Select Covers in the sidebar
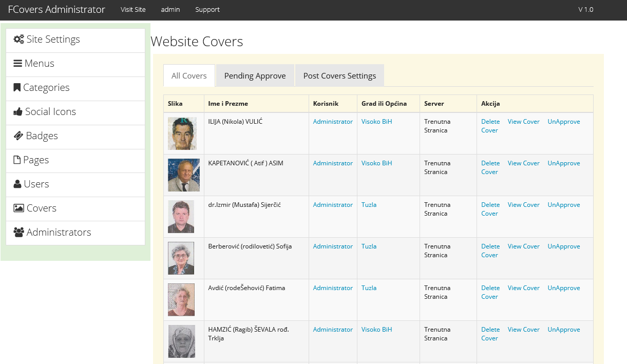 (x=75, y=209)
